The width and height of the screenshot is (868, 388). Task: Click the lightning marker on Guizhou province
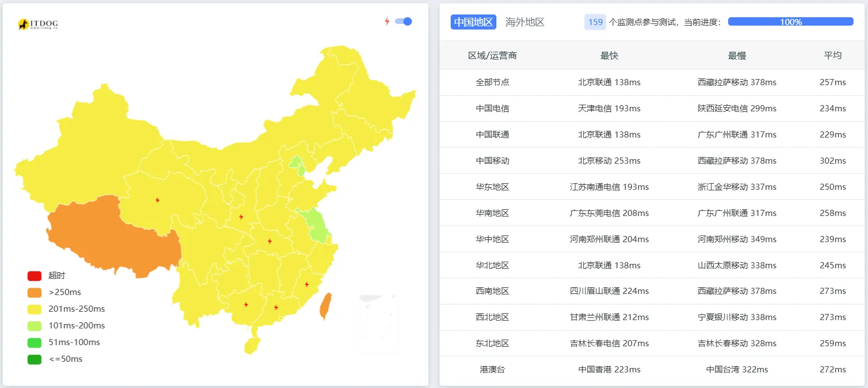pos(246,305)
